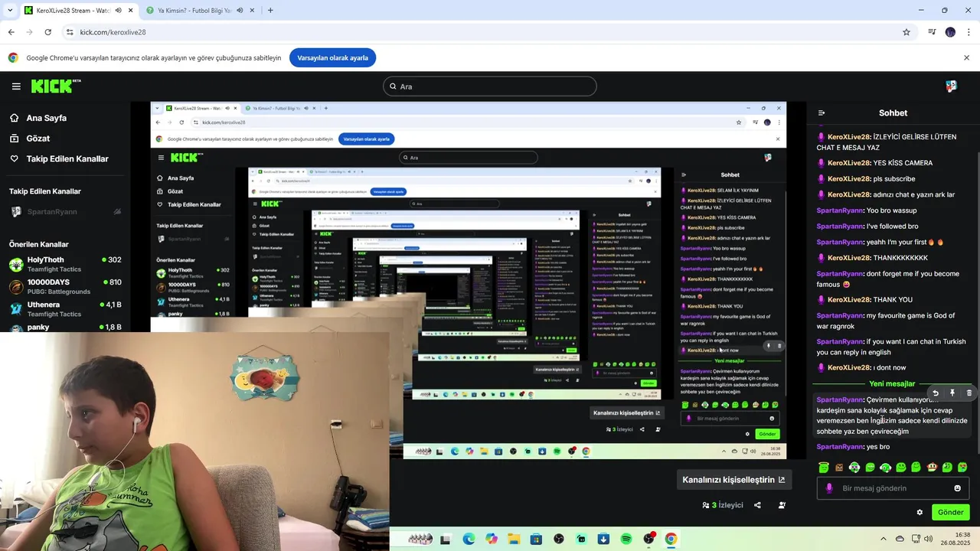This screenshot has width=980, height=551.
Task: Insert the heart-eyes green emote
Action: click(962, 468)
